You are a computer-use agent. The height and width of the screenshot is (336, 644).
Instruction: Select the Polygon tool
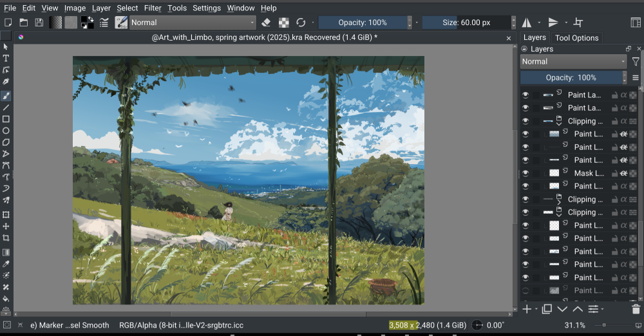point(6,142)
